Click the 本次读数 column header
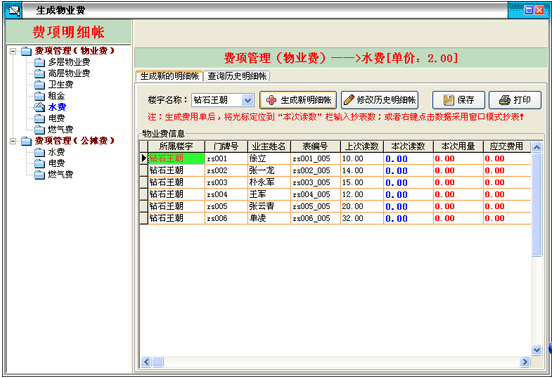 tap(408, 146)
